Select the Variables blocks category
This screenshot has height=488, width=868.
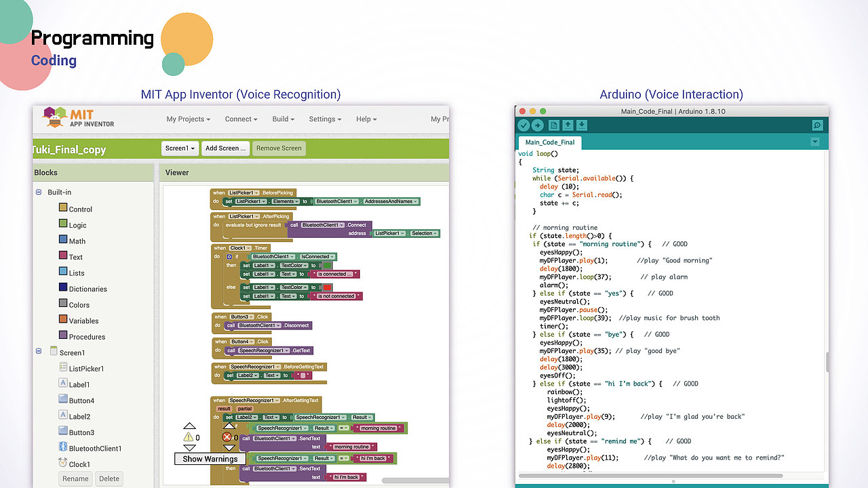[x=79, y=321]
